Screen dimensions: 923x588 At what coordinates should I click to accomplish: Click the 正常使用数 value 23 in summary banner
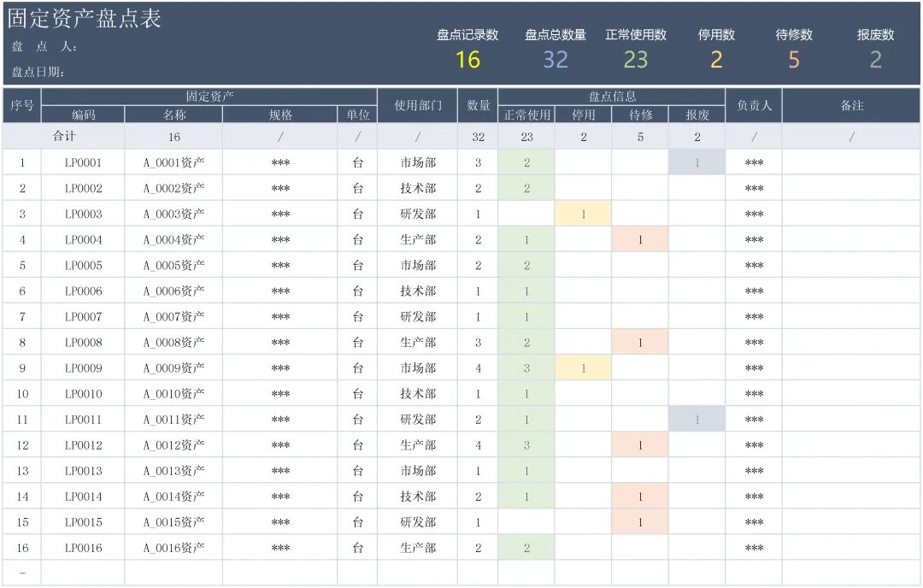636,60
